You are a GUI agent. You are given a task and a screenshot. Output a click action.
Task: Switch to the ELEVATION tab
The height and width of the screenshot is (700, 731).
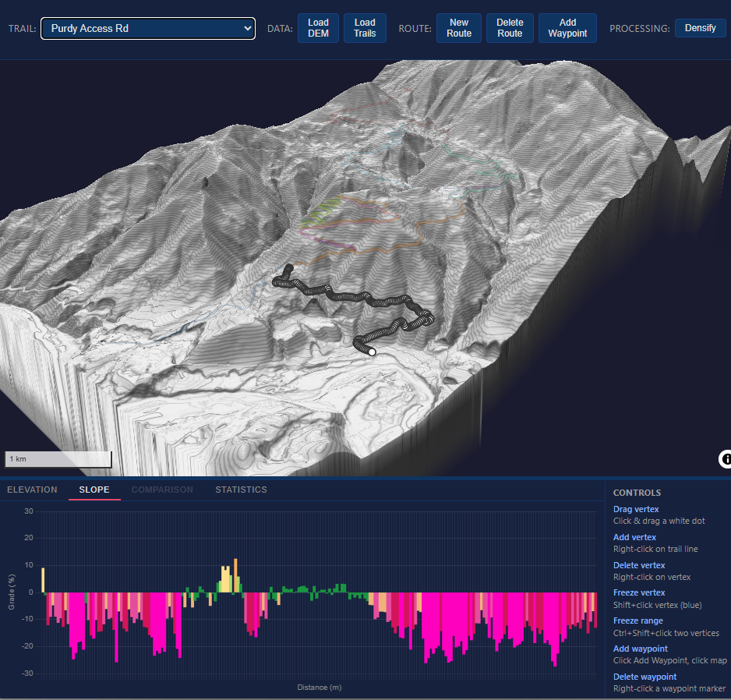click(32, 490)
